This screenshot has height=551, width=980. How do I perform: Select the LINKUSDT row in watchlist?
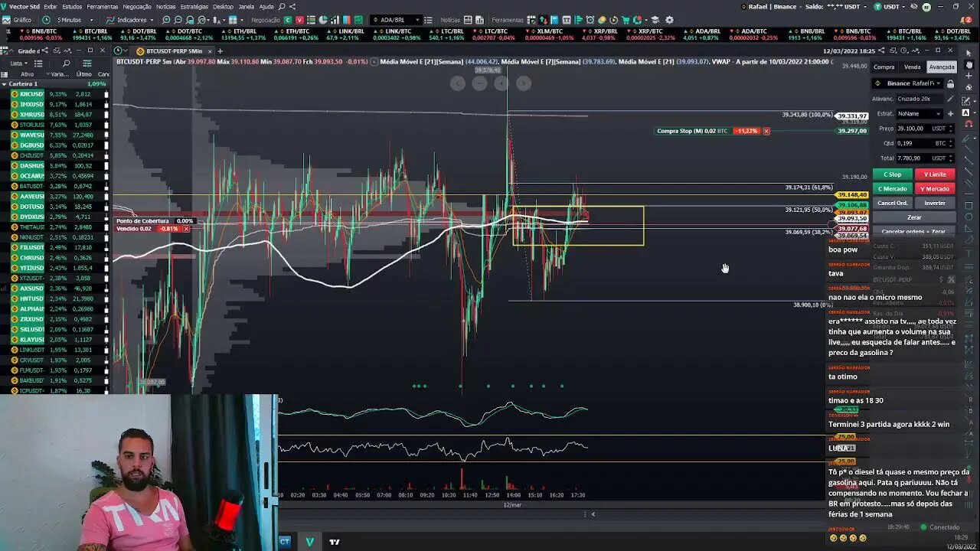[x=54, y=350]
